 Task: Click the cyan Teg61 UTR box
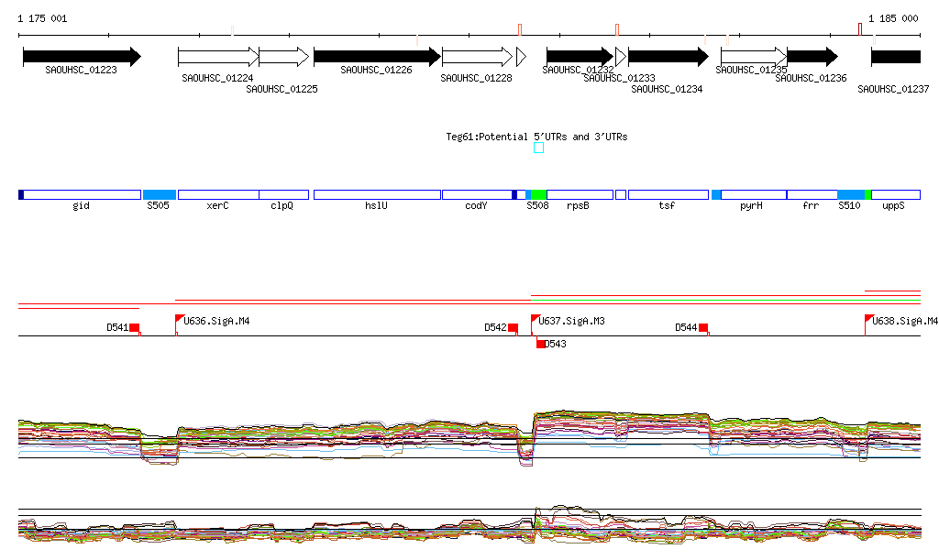(538, 148)
